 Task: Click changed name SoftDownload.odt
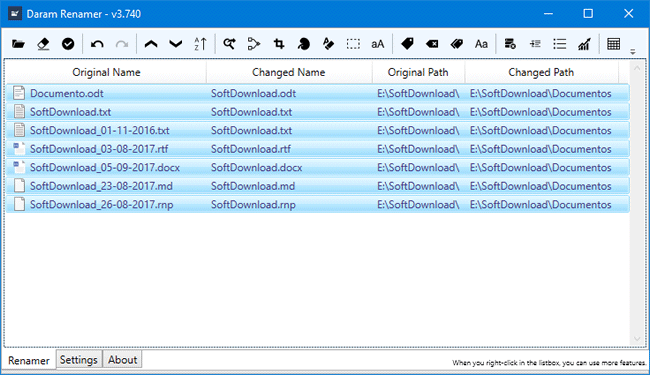pyautogui.click(x=253, y=93)
